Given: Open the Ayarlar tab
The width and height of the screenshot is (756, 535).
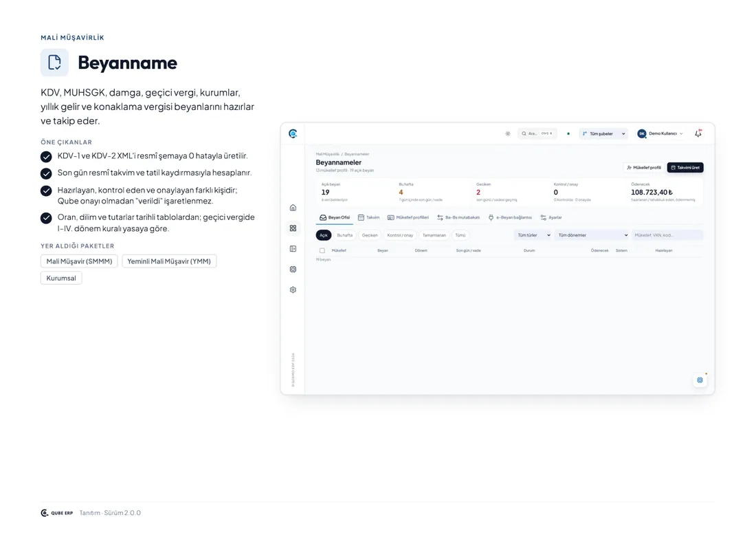Looking at the screenshot, I should coord(551,217).
